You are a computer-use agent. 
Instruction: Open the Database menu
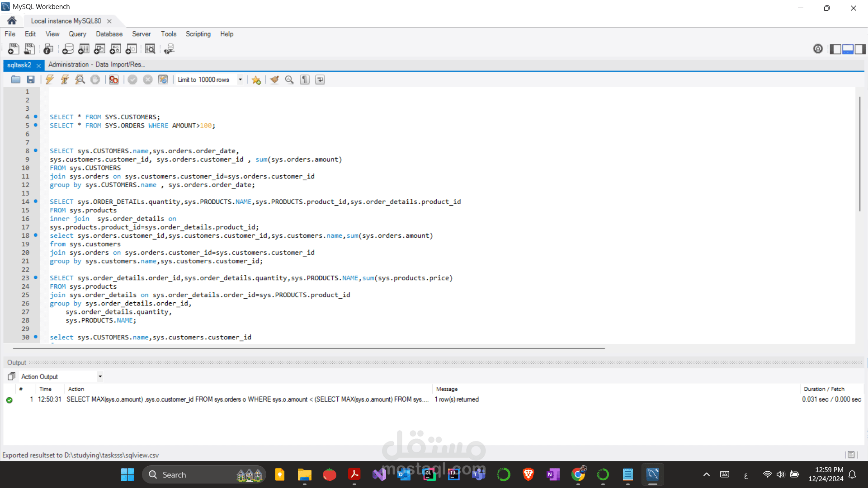pos(109,34)
